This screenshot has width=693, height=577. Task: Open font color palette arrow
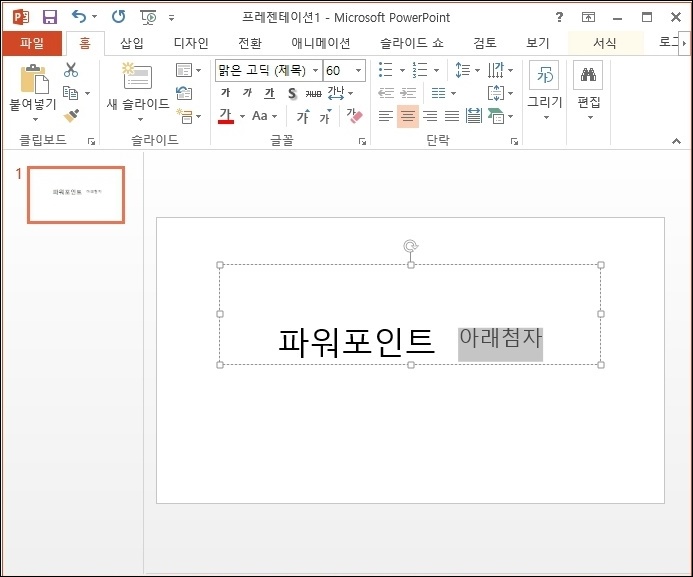click(242, 116)
